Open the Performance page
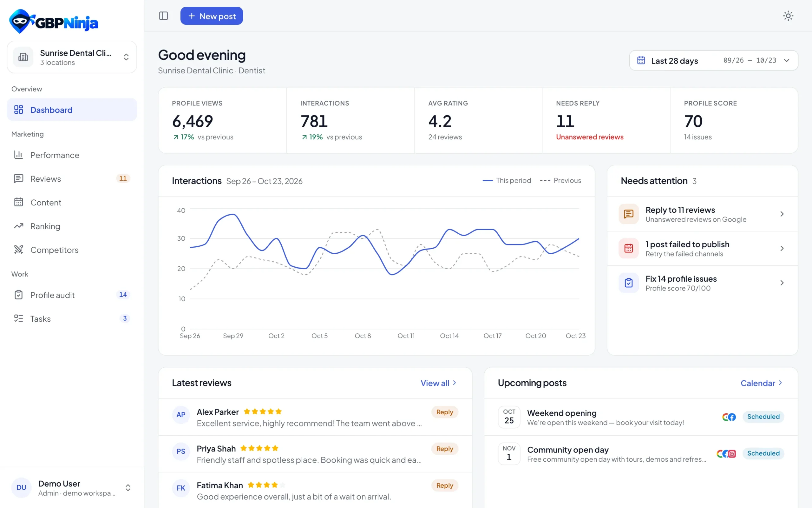The width and height of the screenshot is (812, 508). (x=72, y=155)
